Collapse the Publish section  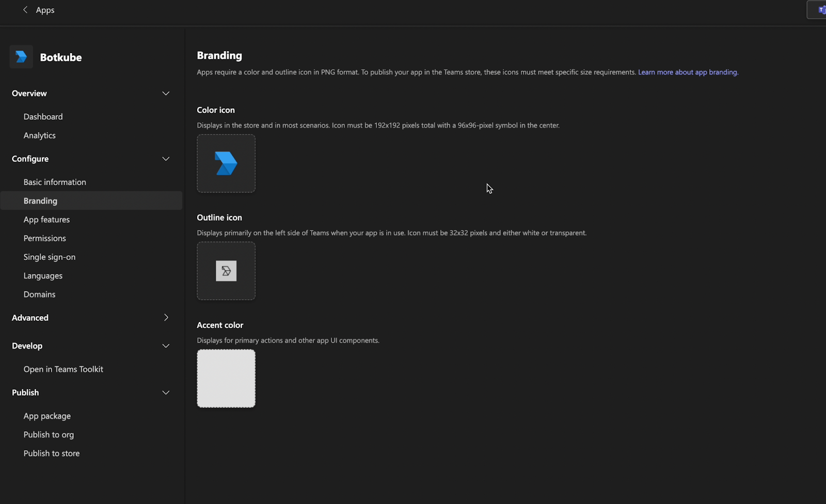tap(165, 392)
